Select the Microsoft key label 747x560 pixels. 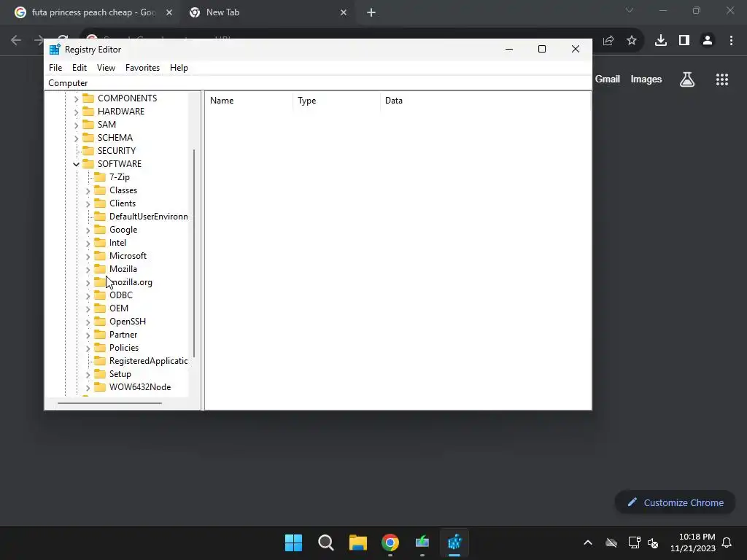pyautogui.click(x=128, y=256)
